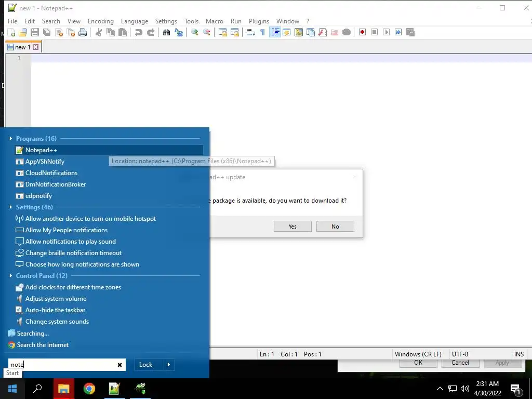Screen dimensions: 532x399
Task: Collapse the Control Panel (12) search group
Action: (x=10, y=275)
